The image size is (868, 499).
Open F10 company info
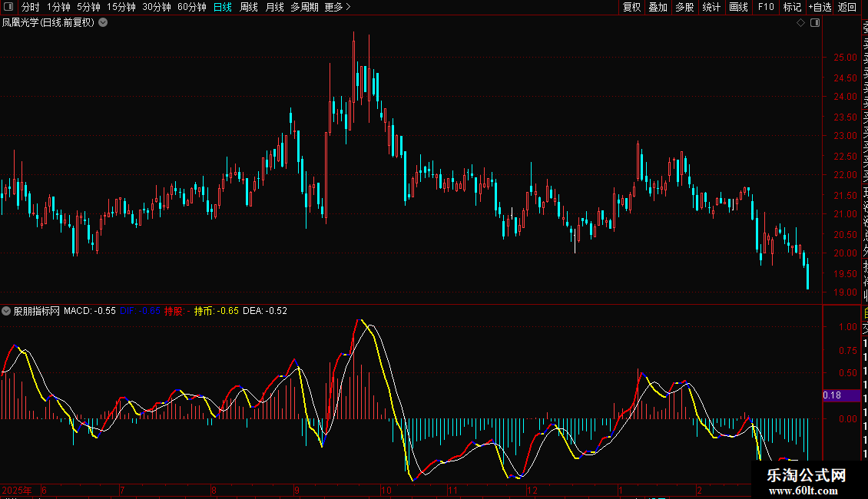[766, 7]
